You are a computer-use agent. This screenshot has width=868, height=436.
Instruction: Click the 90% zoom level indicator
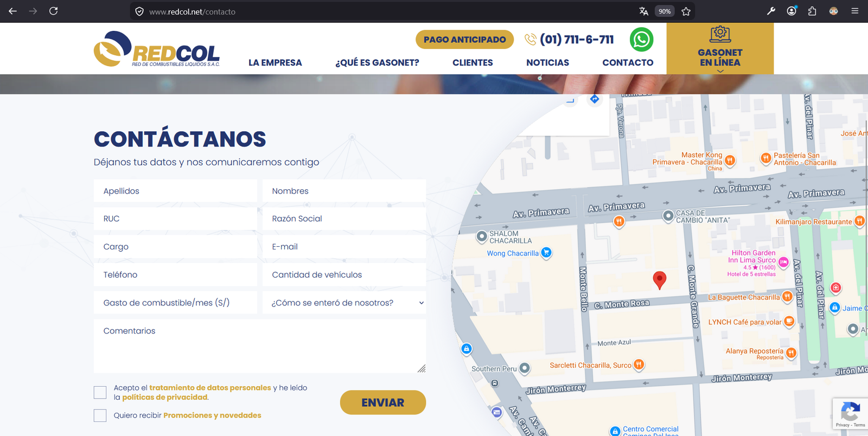point(665,11)
